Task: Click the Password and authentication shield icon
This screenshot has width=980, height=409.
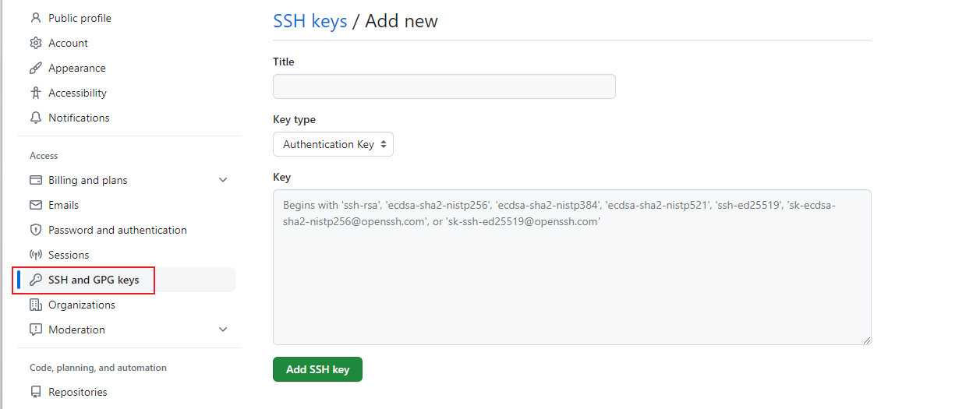Action: point(35,230)
